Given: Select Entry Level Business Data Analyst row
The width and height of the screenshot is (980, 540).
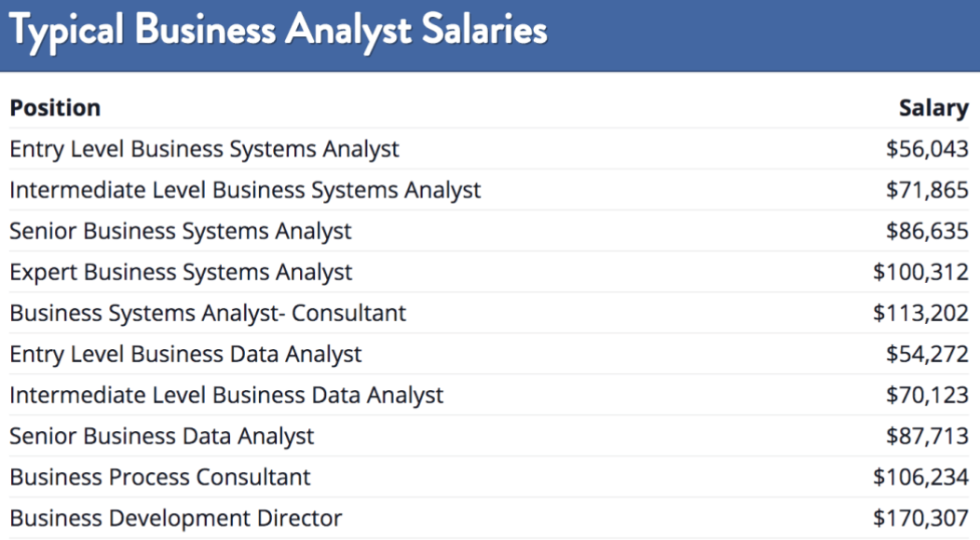Looking at the screenshot, I should 489,355.
